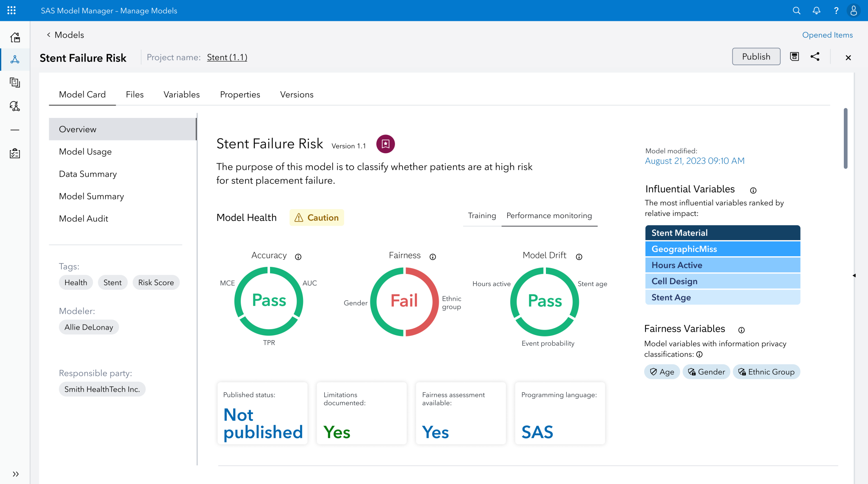Open the app switcher waffle icon

[11, 10]
